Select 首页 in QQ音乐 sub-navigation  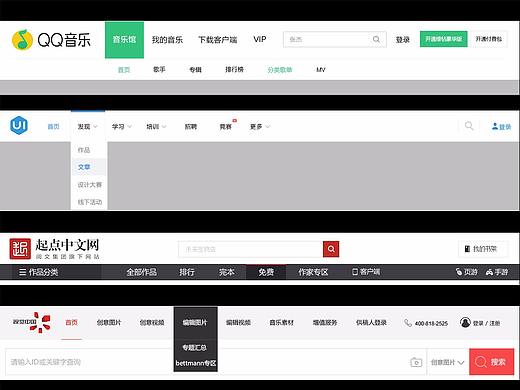pyautogui.click(x=124, y=70)
